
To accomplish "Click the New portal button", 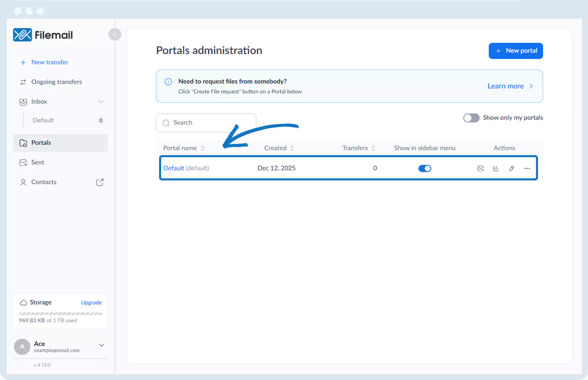I will [x=516, y=51].
